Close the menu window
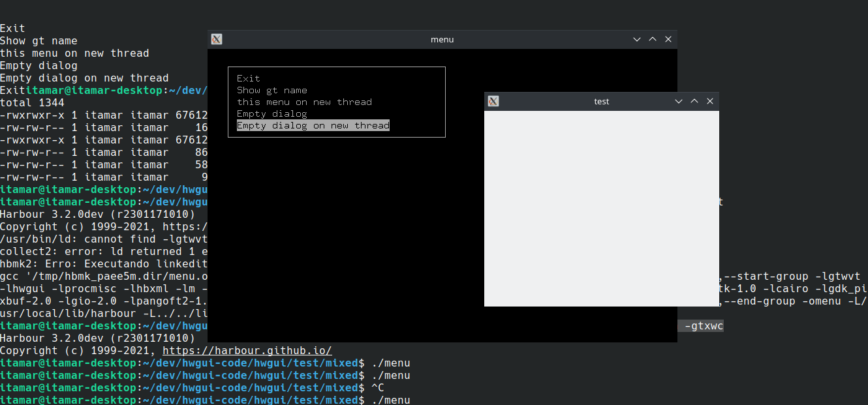This screenshot has width=868, height=405. click(668, 39)
